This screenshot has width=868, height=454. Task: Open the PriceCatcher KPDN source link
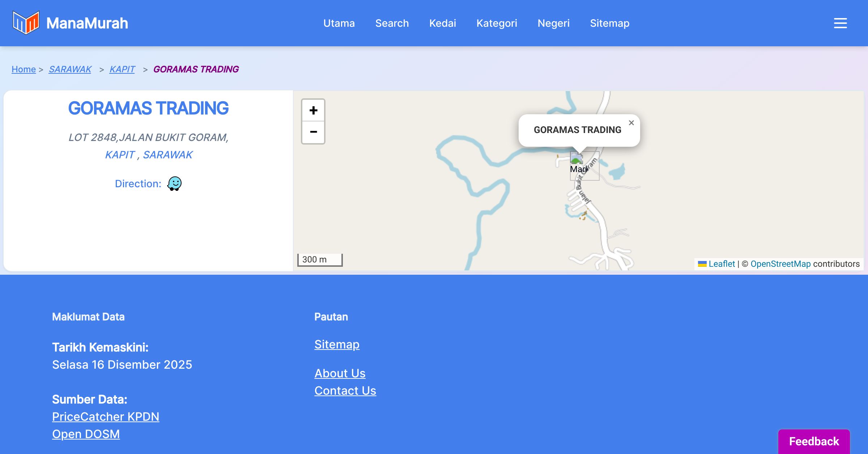[x=106, y=416]
